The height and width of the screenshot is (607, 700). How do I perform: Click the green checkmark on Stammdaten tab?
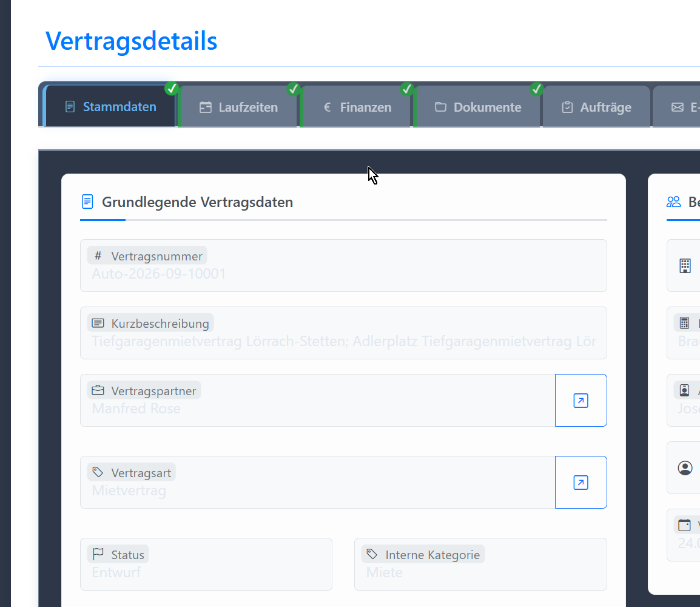point(172,89)
